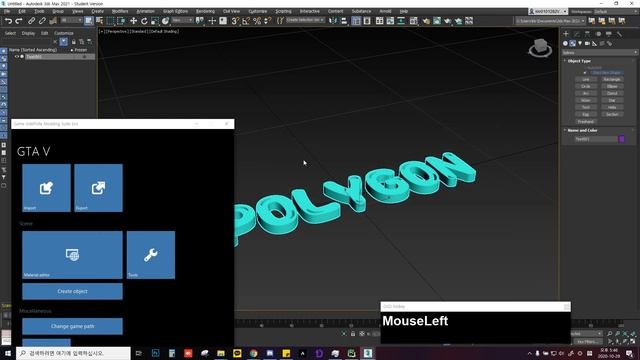Open the selection filter dropdown
This screenshot has width=640, height=360.
[71, 20]
